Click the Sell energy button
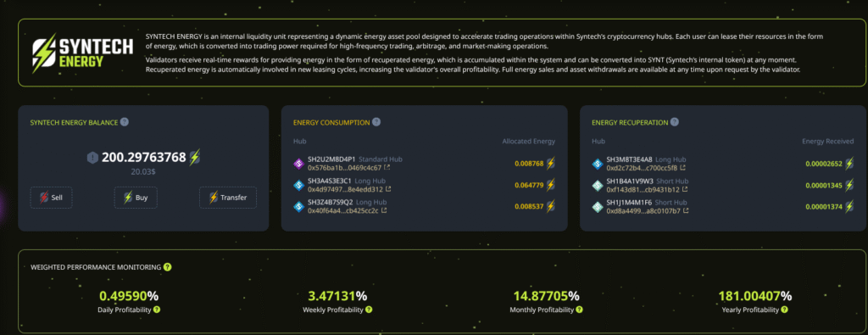868x335 pixels. point(52,197)
